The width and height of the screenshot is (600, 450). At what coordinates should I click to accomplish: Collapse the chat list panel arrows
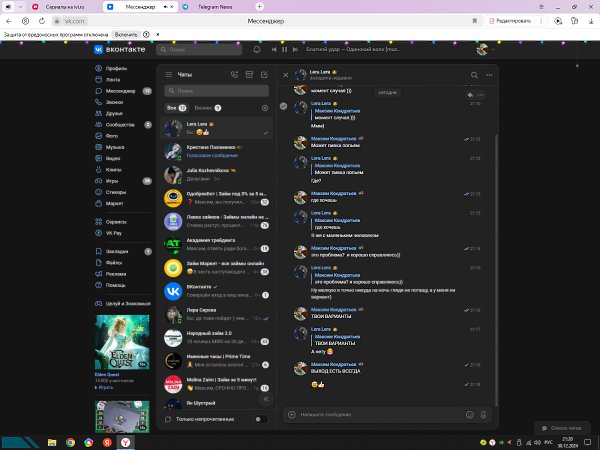click(266, 399)
